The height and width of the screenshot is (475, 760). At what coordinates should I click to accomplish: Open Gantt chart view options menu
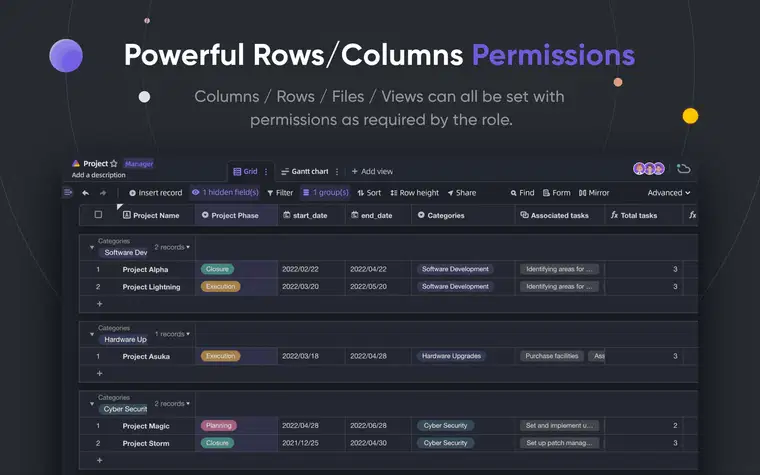tap(337, 172)
